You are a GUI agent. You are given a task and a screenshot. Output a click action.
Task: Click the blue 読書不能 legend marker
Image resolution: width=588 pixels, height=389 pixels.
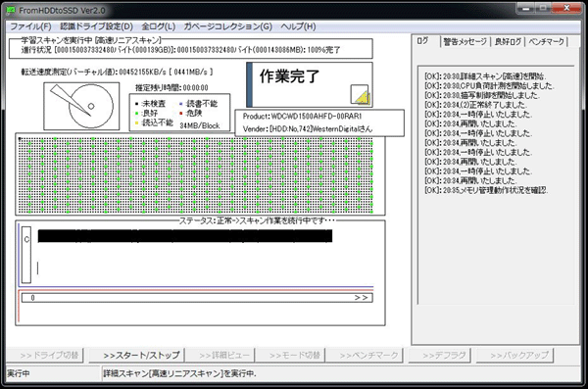click(x=181, y=104)
